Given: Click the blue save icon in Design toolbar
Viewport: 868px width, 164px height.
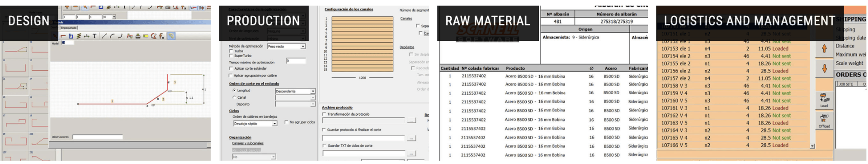Looking at the screenshot, I should click(x=71, y=36).
